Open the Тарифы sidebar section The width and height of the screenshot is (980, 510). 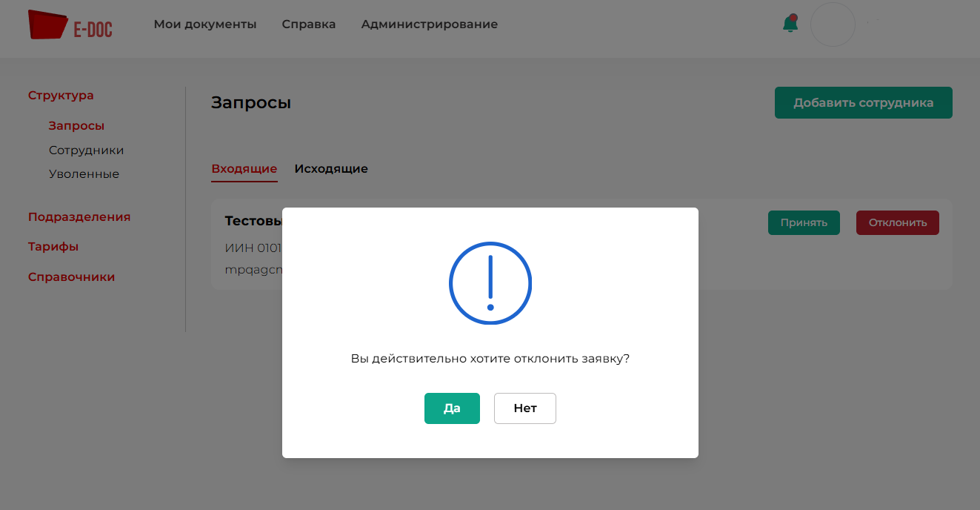coord(53,247)
